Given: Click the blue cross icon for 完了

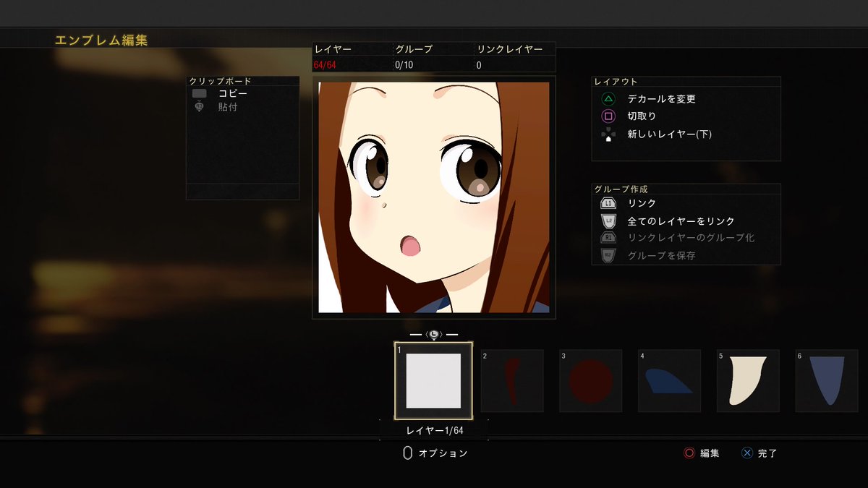Looking at the screenshot, I should 747,453.
